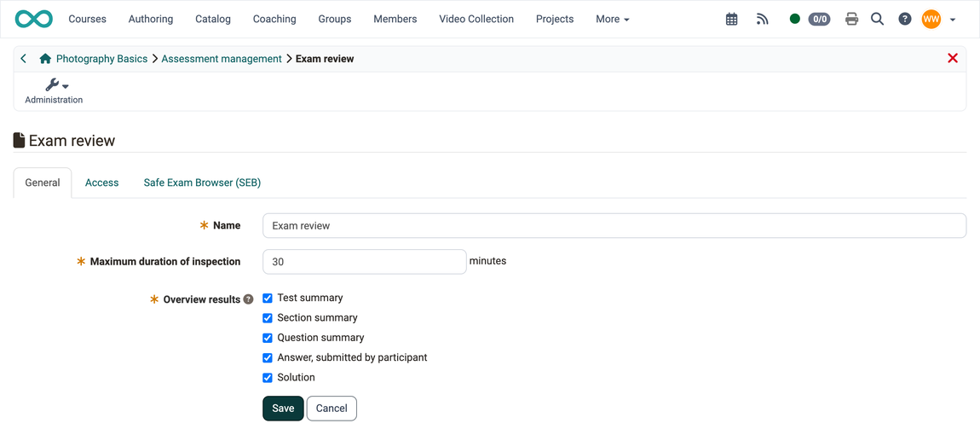Open Projects in navigation
Viewport: 980px width, 435px height.
pyautogui.click(x=555, y=19)
